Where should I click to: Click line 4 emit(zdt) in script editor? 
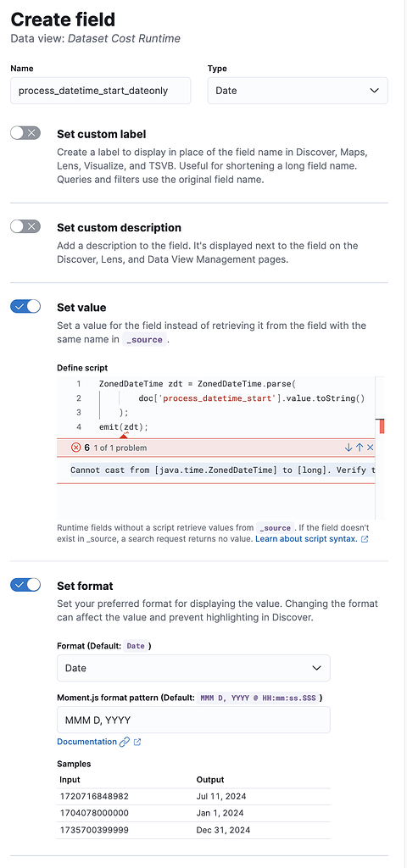pos(124,427)
